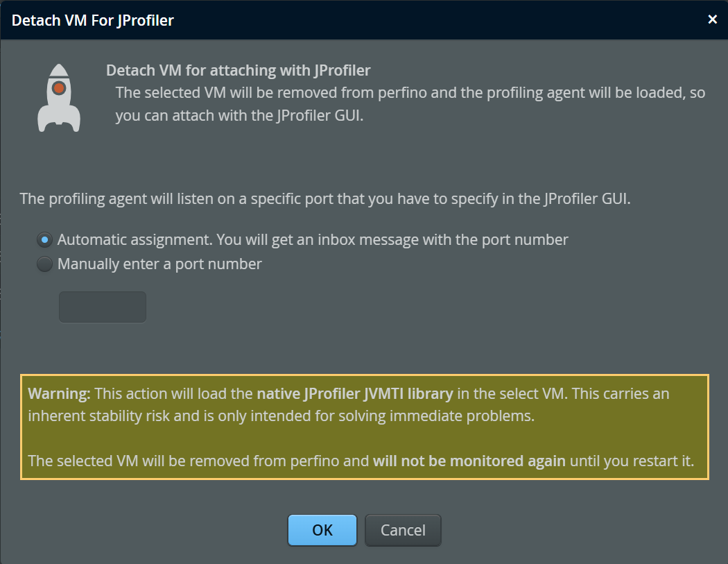Click the bold "native JProfiler JVMTI library" text
Screen dimensions: 728x564
pos(355,394)
